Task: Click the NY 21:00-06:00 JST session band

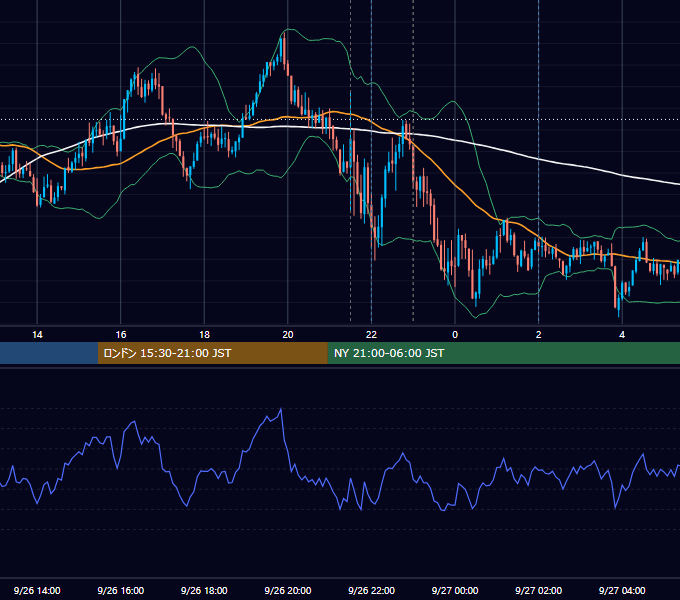Action: [x=503, y=353]
